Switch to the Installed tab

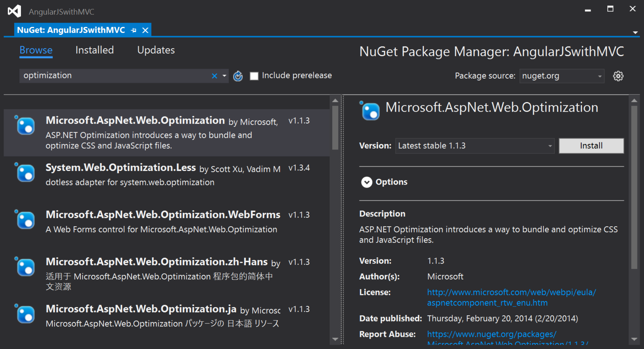click(x=95, y=50)
